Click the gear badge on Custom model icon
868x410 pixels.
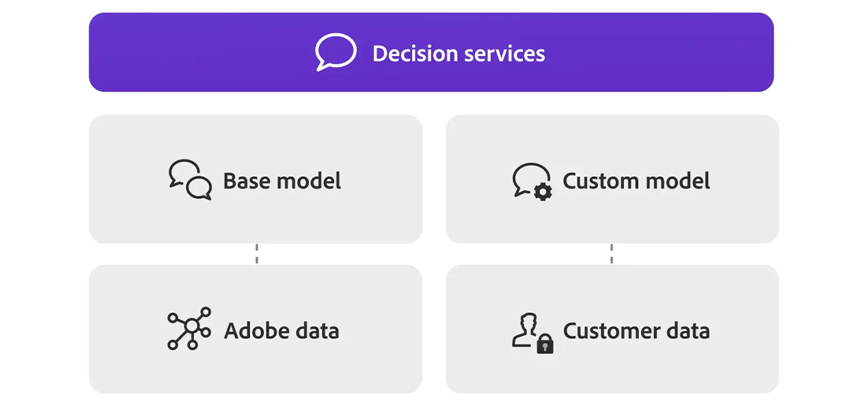coord(543,192)
